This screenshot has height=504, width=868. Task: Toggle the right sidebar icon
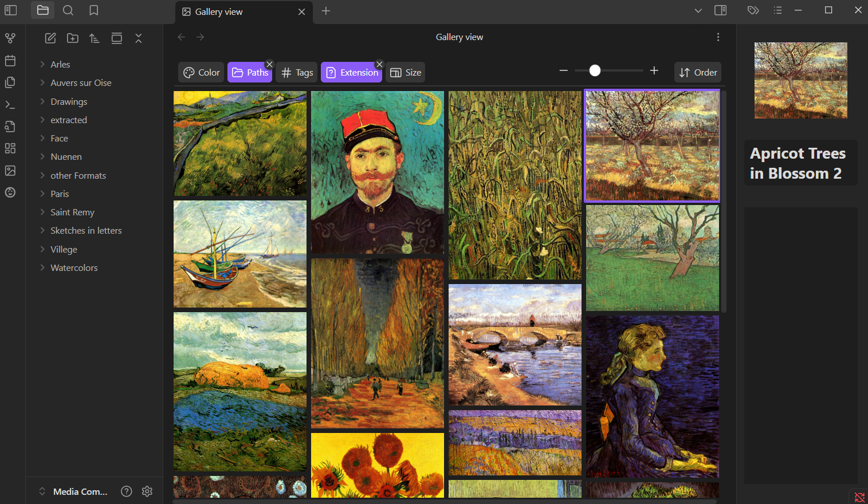tap(721, 10)
